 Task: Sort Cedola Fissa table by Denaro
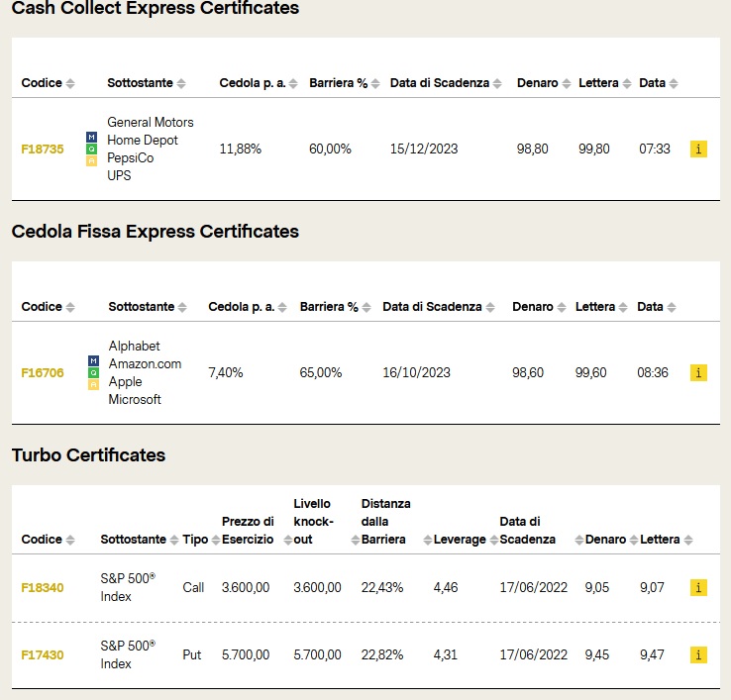tap(562, 307)
